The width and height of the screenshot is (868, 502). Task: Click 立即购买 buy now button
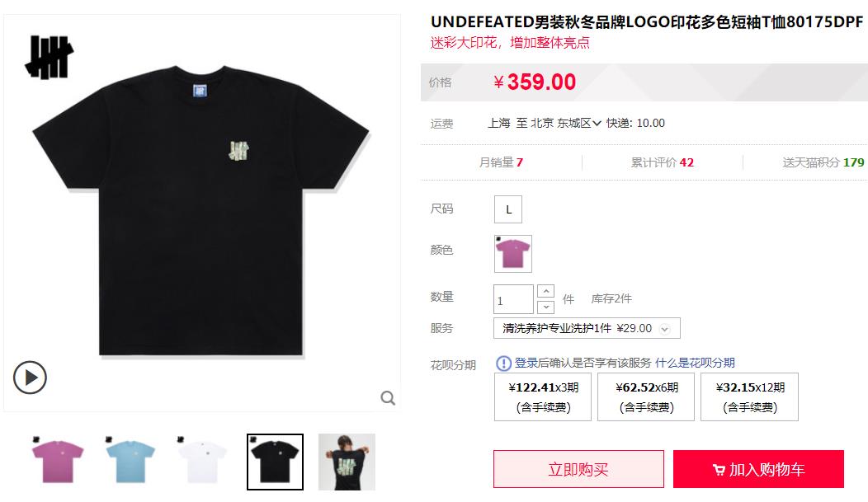point(578,469)
